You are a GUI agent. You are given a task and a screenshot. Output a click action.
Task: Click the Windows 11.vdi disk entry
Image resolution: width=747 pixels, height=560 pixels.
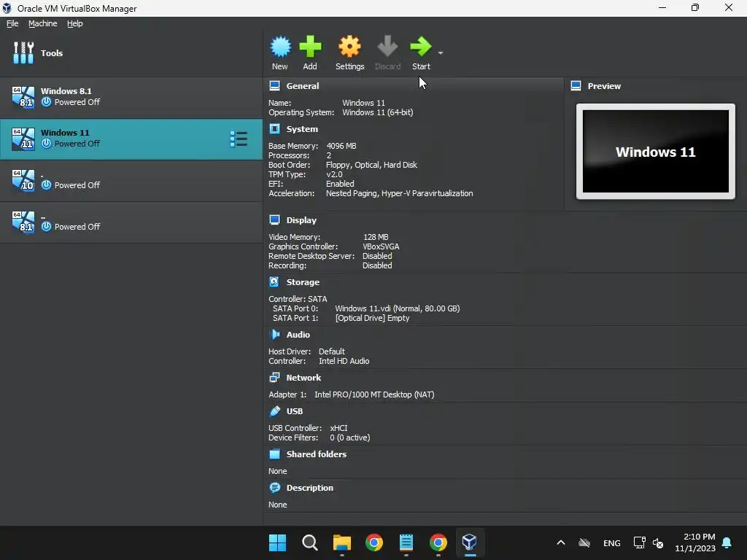(398, 308)
